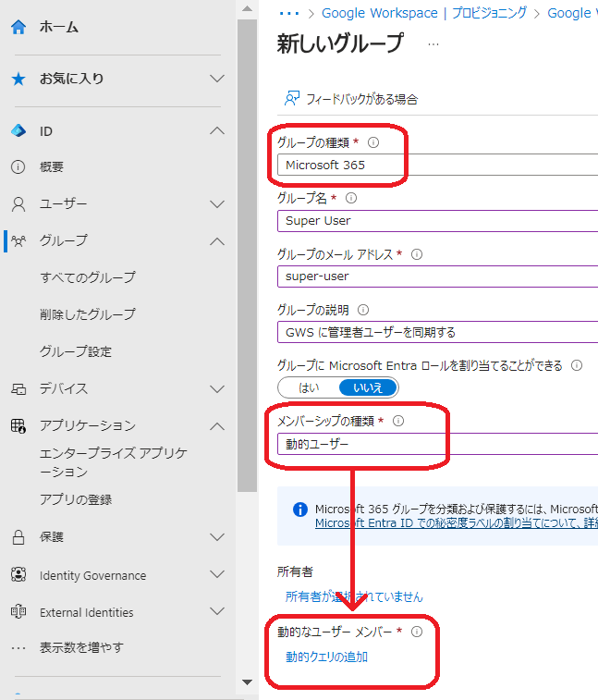Expand the デバイス menu chevron

click(x=217, y=389)
